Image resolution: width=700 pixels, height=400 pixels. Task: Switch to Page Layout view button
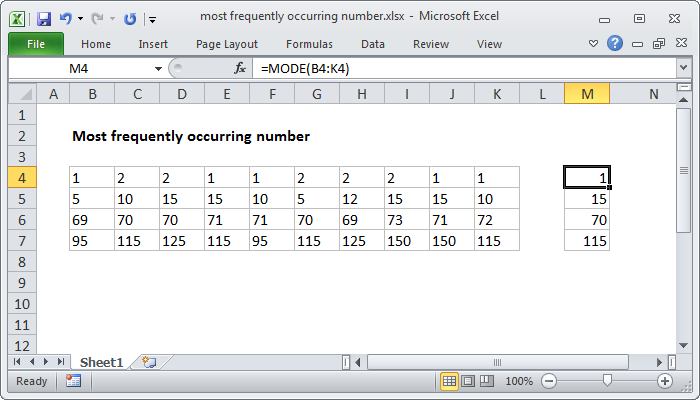[x=468, y=381]
